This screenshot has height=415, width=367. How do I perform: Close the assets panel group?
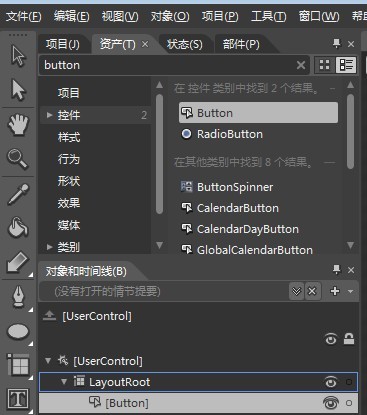click(351, 44)
